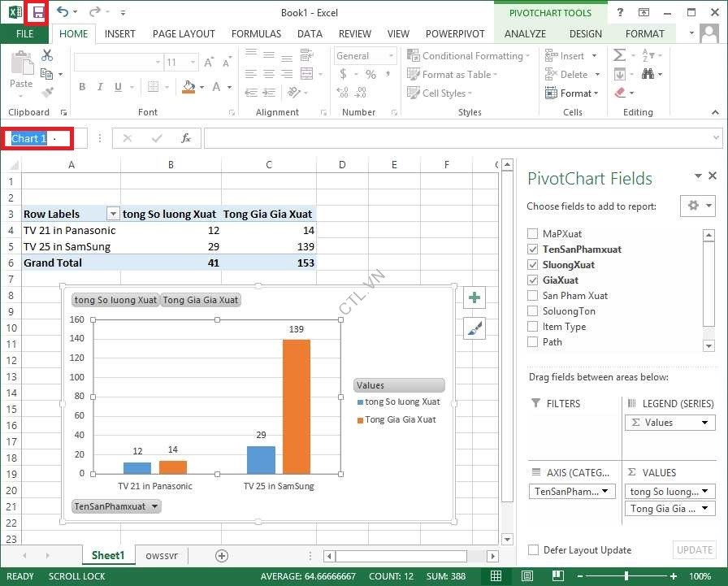The width and height of the screenshot is (728, 586).
Task: Open Chart Elements plus button
Action: click(x=474, y=298)
